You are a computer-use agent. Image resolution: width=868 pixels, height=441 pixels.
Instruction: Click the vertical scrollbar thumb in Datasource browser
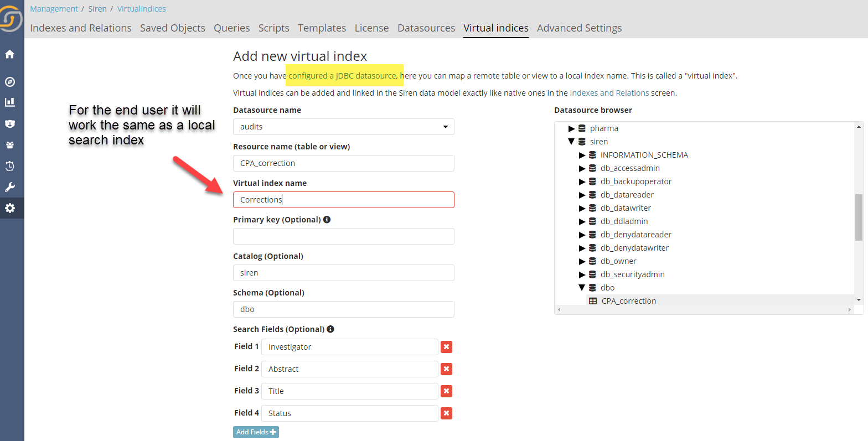[x=859, y=217]
